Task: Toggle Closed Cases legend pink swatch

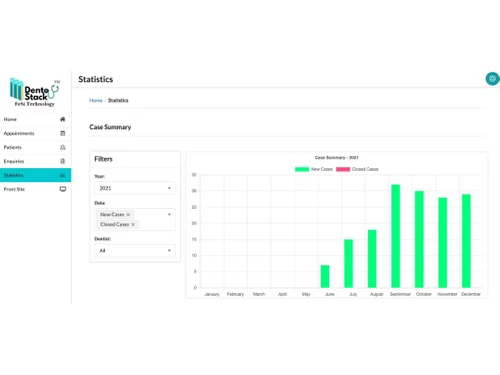Action: pos(343,169)
